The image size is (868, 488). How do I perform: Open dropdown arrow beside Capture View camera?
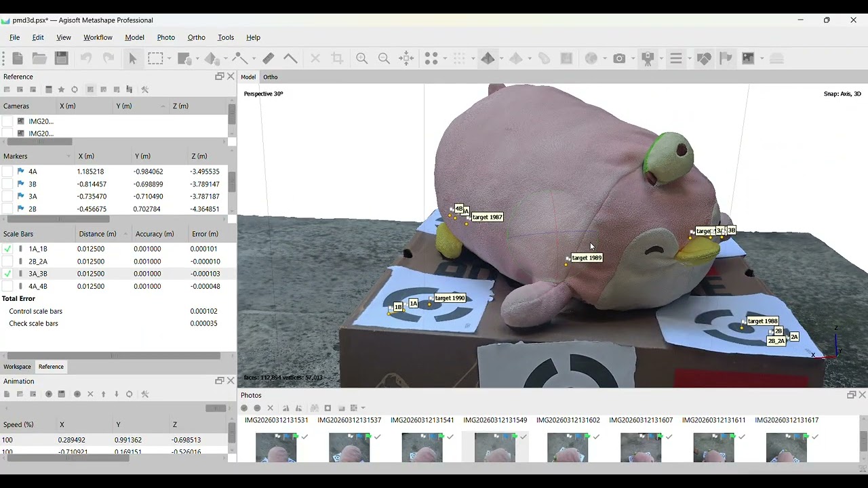click(633, 58)
